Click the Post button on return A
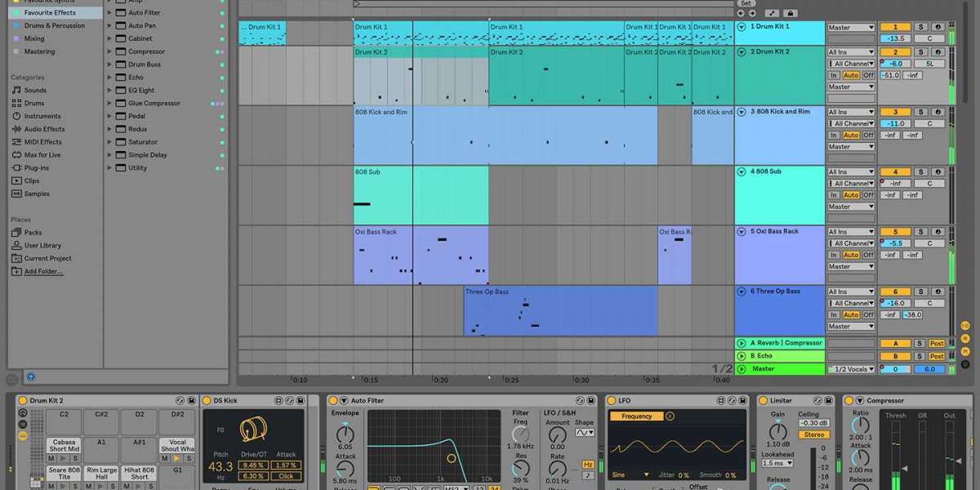 [x=937, y=343]
